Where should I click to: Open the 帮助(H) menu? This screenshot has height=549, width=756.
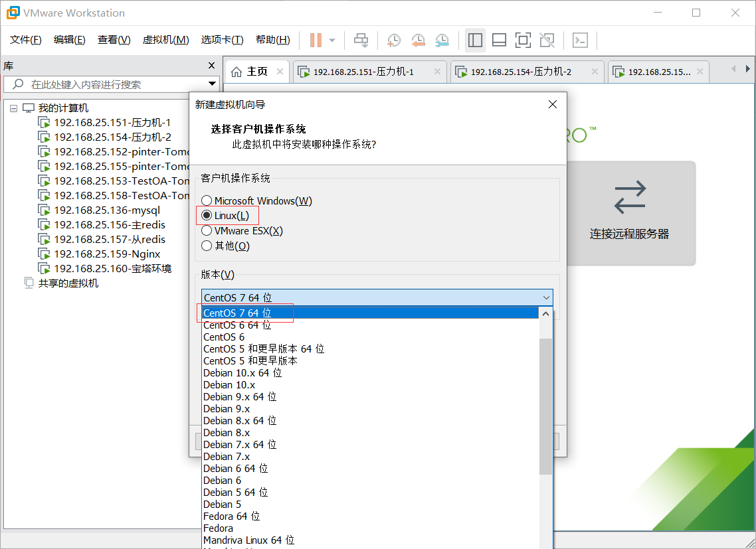[x=272, y=40]
